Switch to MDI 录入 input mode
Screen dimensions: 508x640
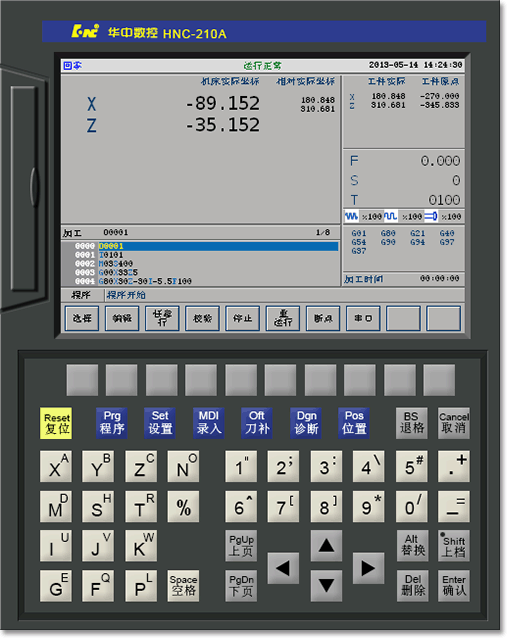tap(209, 424)
